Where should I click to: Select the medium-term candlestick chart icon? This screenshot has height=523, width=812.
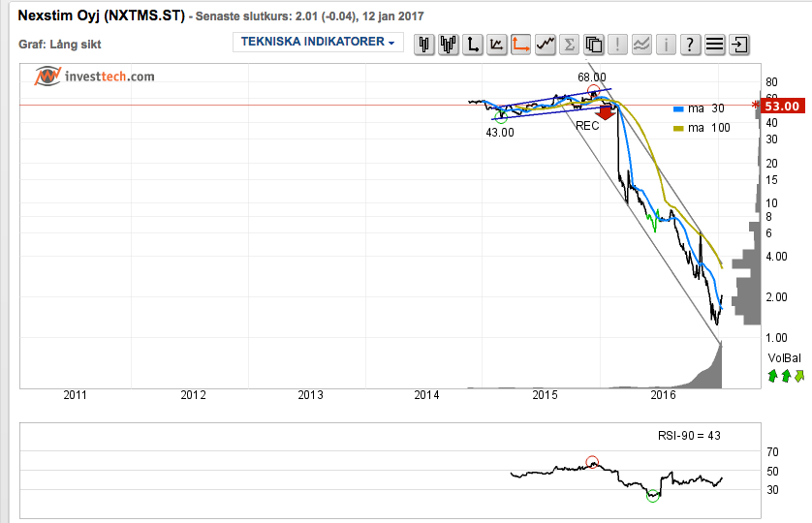click(449, 45)
